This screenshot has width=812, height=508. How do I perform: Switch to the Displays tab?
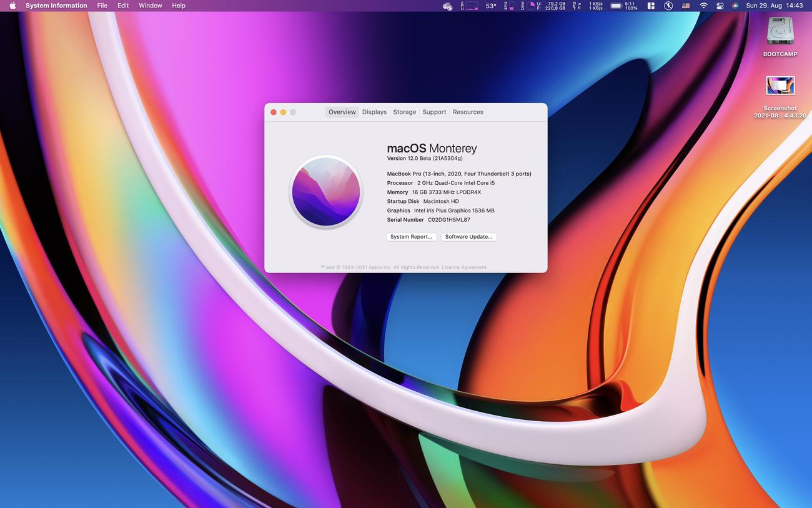click(x=374, y=112)
